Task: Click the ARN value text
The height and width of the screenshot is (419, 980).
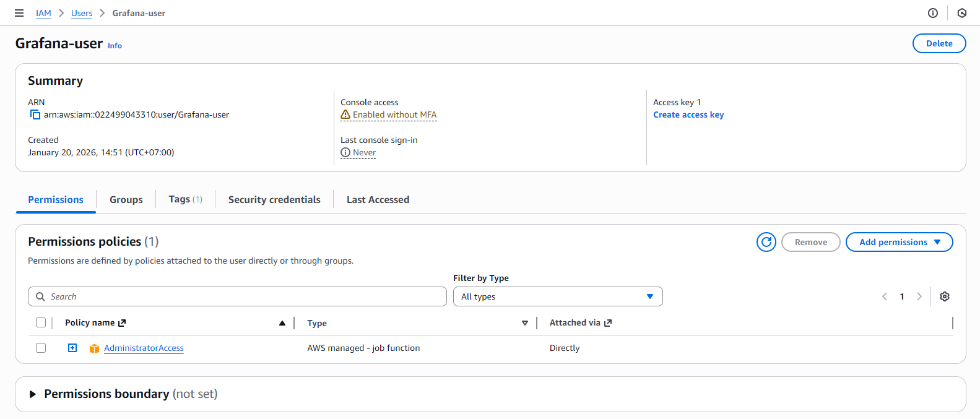Action: (x=136, y=114)
